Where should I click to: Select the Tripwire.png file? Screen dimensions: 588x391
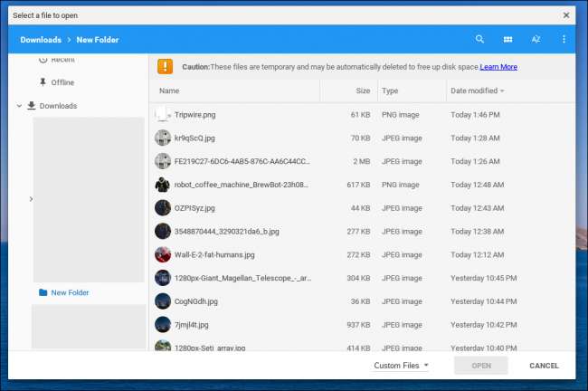tap(195, 115)
